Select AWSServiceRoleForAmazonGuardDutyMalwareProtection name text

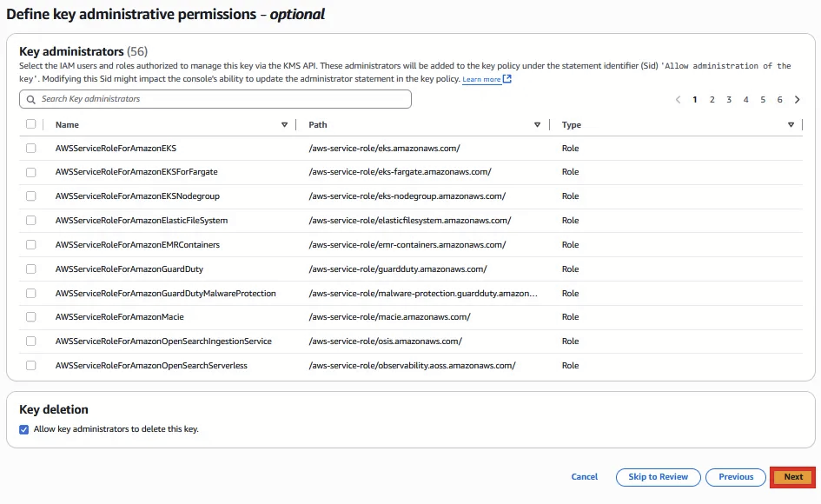[165, 294]
